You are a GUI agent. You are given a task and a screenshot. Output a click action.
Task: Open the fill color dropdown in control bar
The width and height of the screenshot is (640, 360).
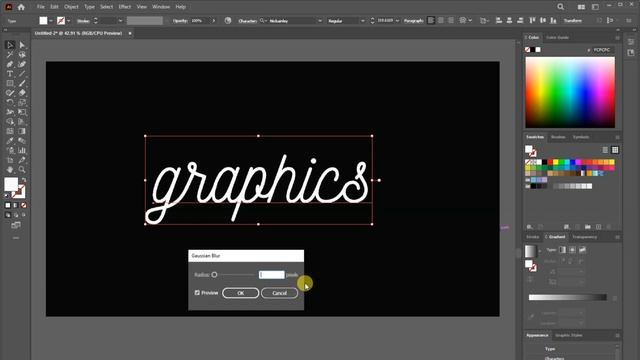[x=51, y=20]
